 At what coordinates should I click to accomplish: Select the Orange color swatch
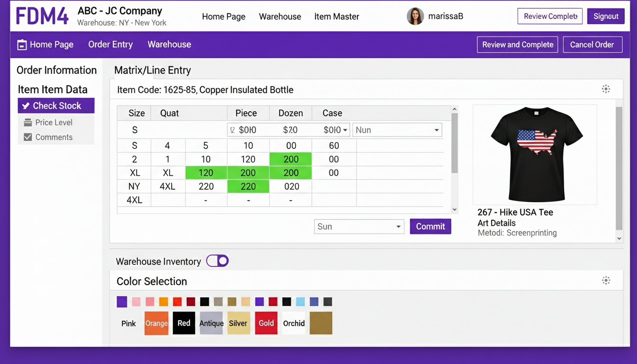tap(156, 323)
